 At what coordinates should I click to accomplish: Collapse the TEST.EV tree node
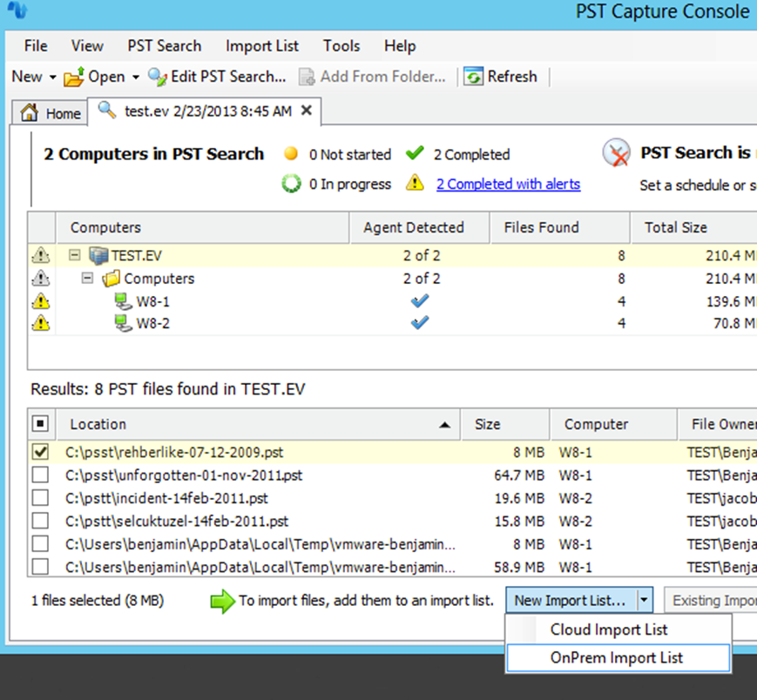tap(75, 255)
